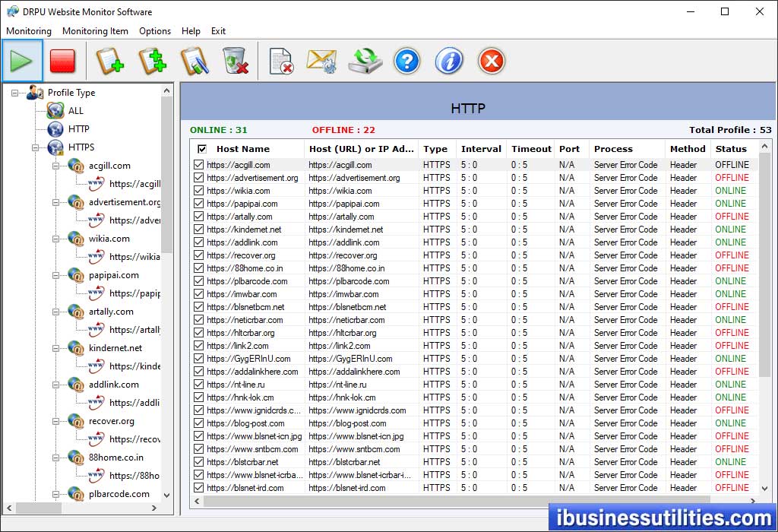
Task: Sort table by Method column header
Action: pos(688,149)
